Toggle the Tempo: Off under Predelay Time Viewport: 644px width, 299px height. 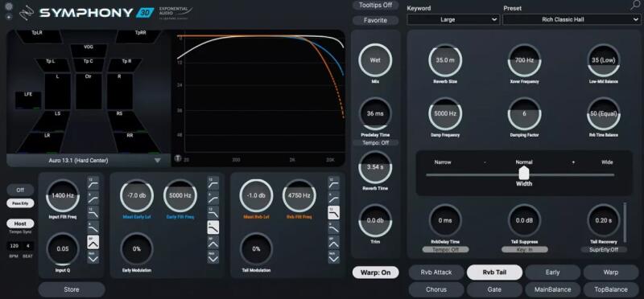pyautogui.click(x=375, y=143)
